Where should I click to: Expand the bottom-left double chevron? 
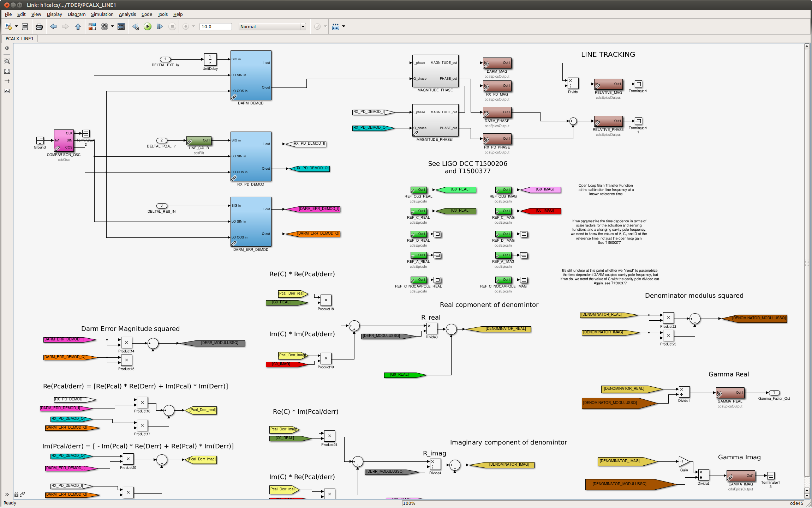pos(7,494)
